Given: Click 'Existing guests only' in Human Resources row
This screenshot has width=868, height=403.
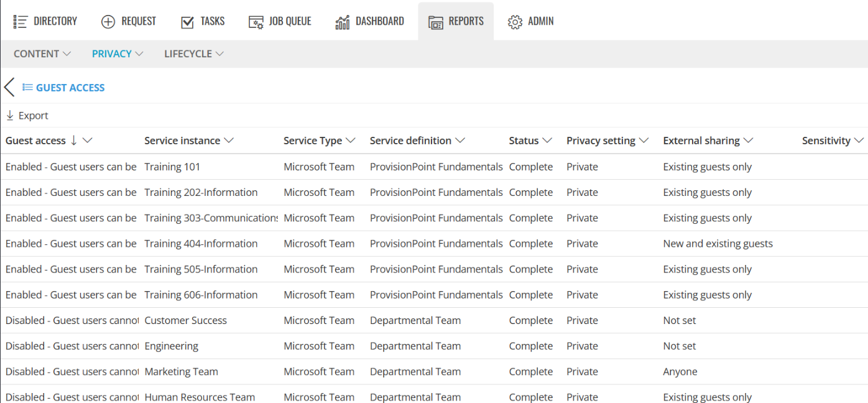Looking at the screenshot, I should coord(708,397).
